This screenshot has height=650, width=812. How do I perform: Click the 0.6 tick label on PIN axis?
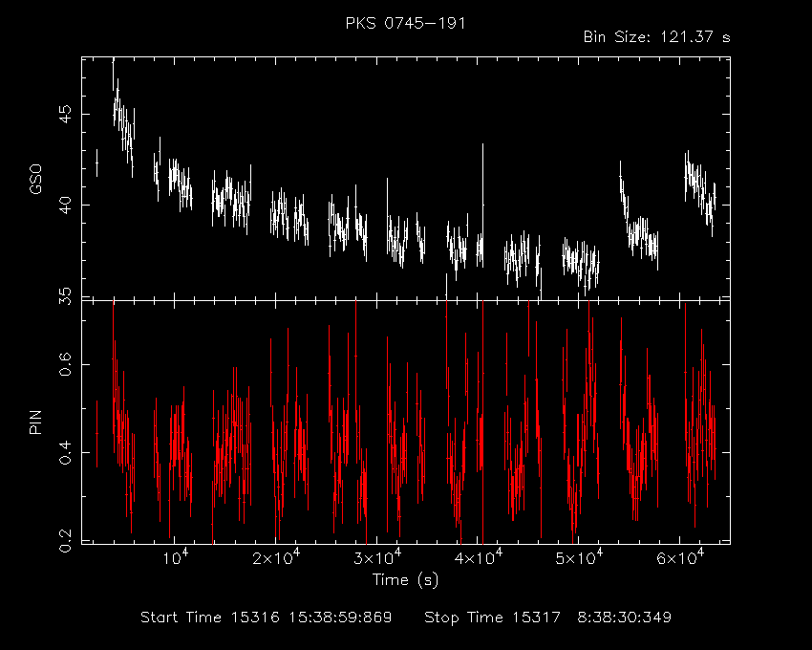point(65,364)
